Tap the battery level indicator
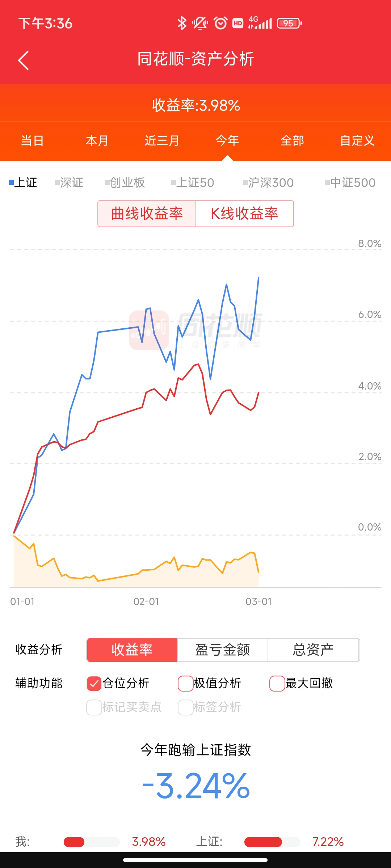 (289, 24)
